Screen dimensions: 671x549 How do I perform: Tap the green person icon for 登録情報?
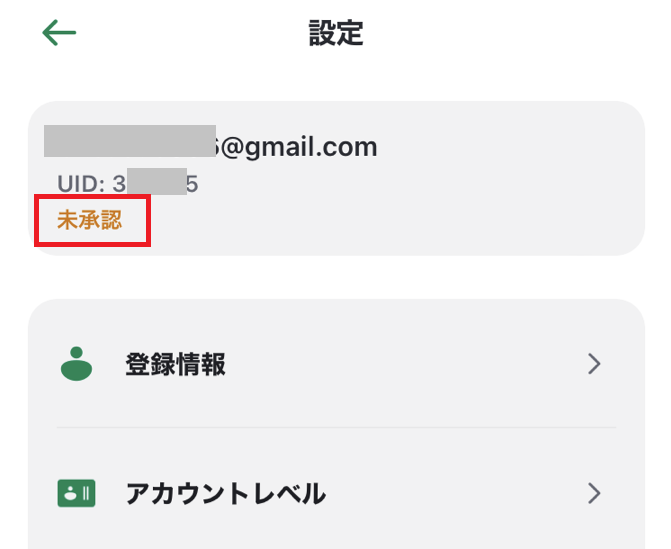(76, 364)
